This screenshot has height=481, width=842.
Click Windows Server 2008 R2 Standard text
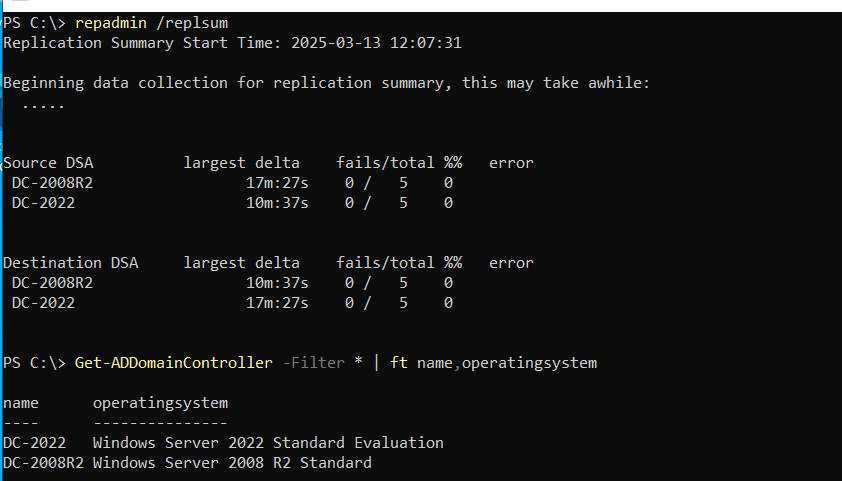click(232, 463)
